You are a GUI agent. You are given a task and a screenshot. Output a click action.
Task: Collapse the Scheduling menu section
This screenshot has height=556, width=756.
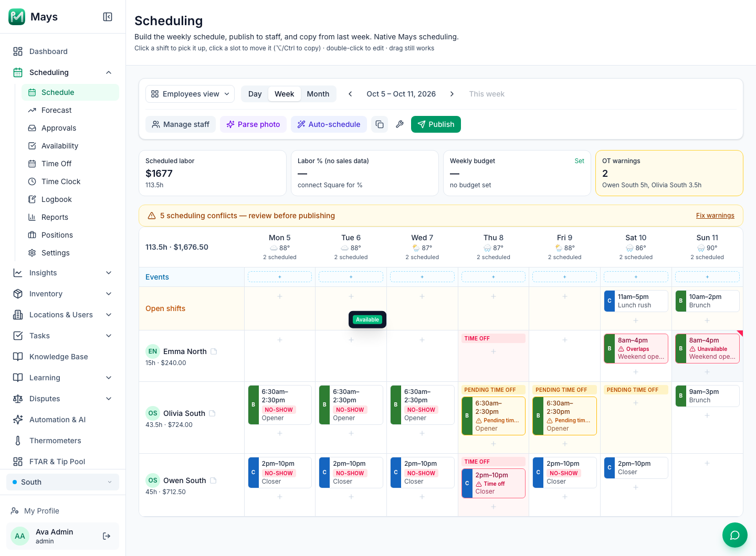63,72
